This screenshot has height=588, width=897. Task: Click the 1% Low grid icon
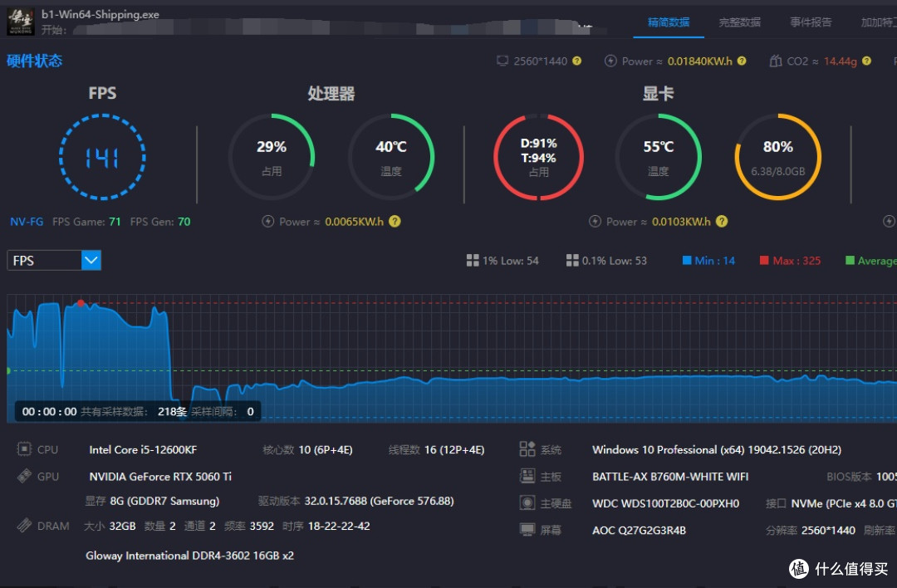pyautogui.click(x=473, y=261)
